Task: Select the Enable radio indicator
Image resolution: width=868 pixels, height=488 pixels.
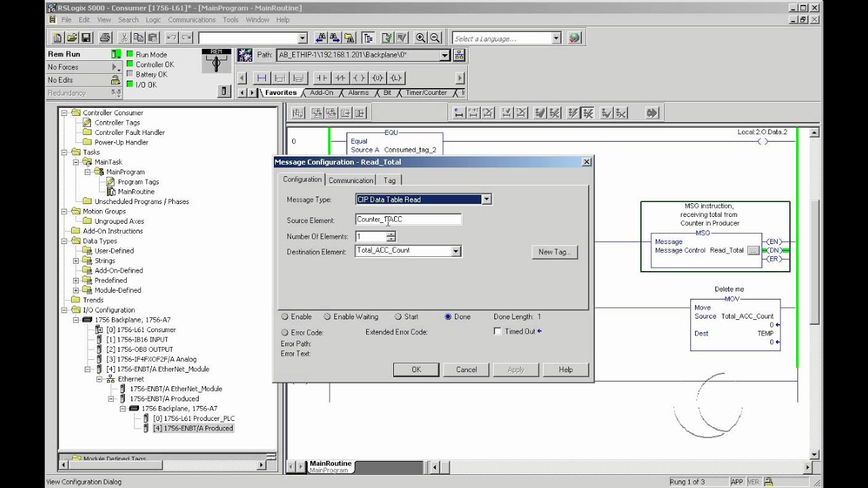Action: 285,317
